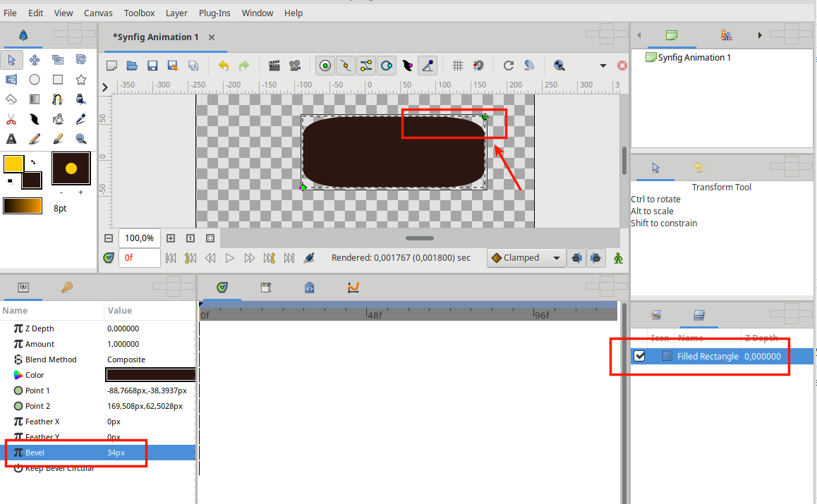The image size is (817, 504).
Task: Click the Play button on the timebar
Action: pyautogui.click(x=229, y=257)
